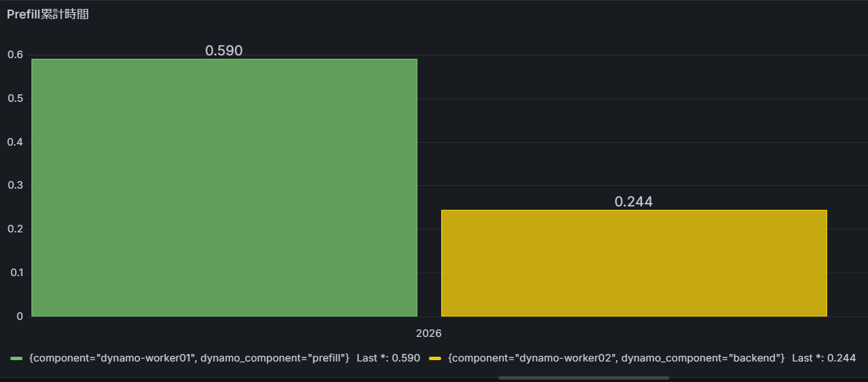Click the yellow legend color swatch
This screenshot has width=868, height=382.
(435, 358)
